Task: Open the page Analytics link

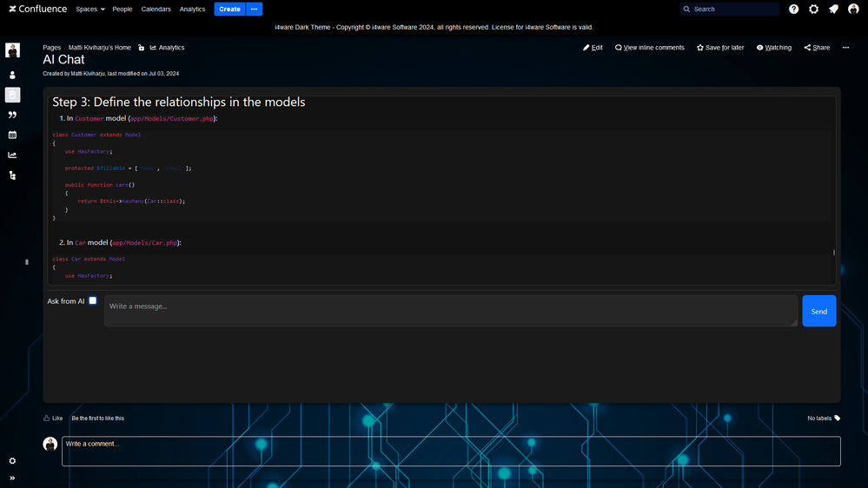Action: pos(167,48)
